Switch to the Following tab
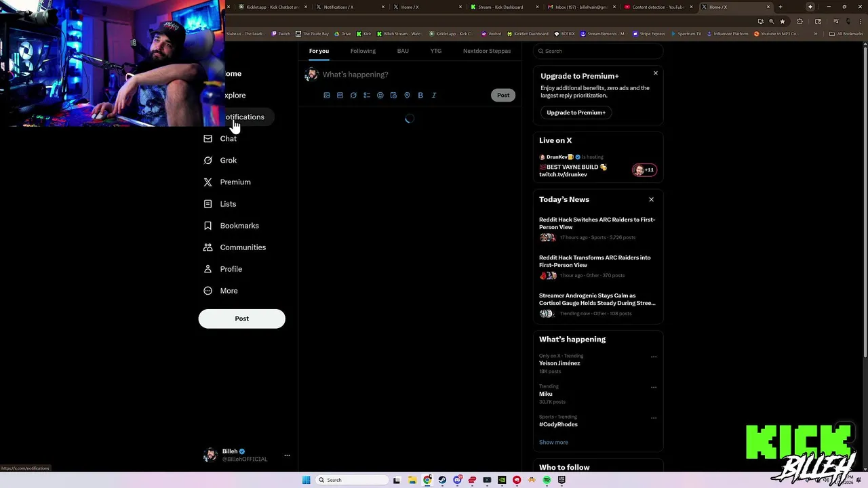 [x=363, y=51]
